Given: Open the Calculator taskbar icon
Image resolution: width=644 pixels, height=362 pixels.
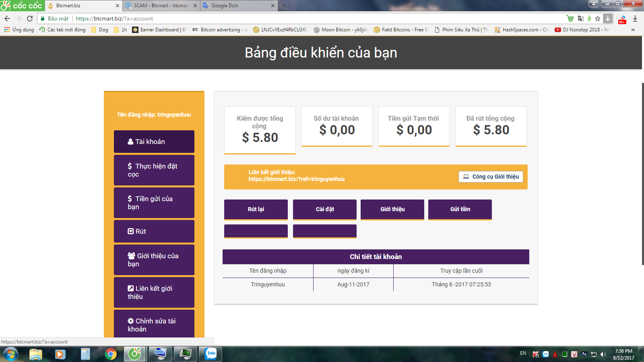Looking at the screenshot, I should coord(85,354).
